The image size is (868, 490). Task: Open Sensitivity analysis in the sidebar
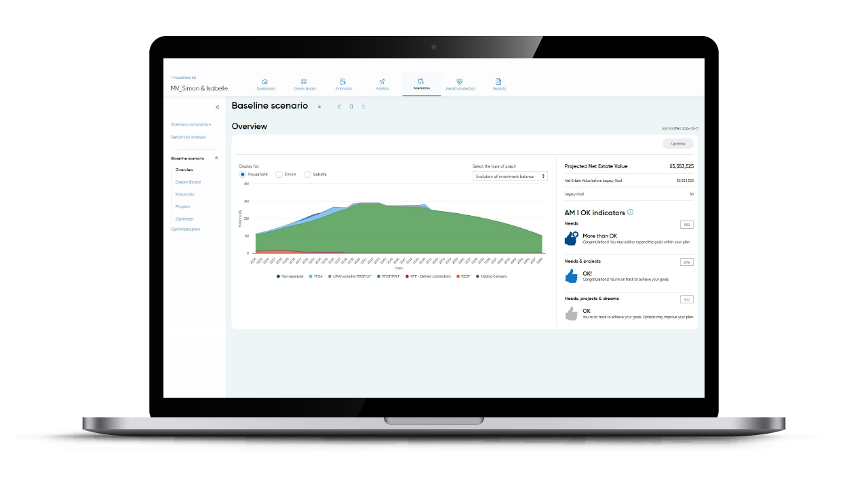[188, 137]
